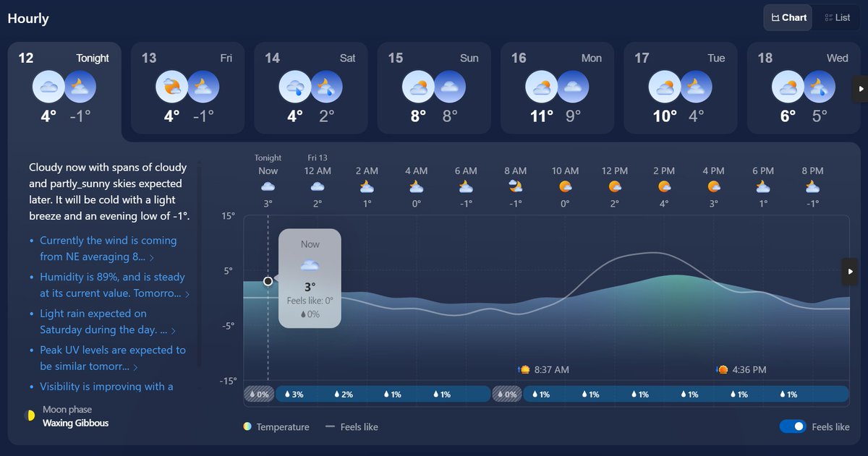Open the 18 Wed forecast card
Viewport: 868px width, 456px height.
(804, 88)
